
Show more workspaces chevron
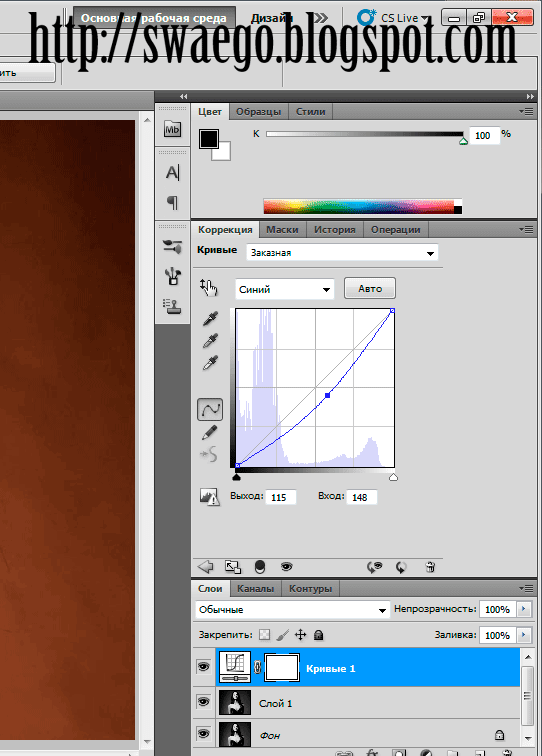320,18
